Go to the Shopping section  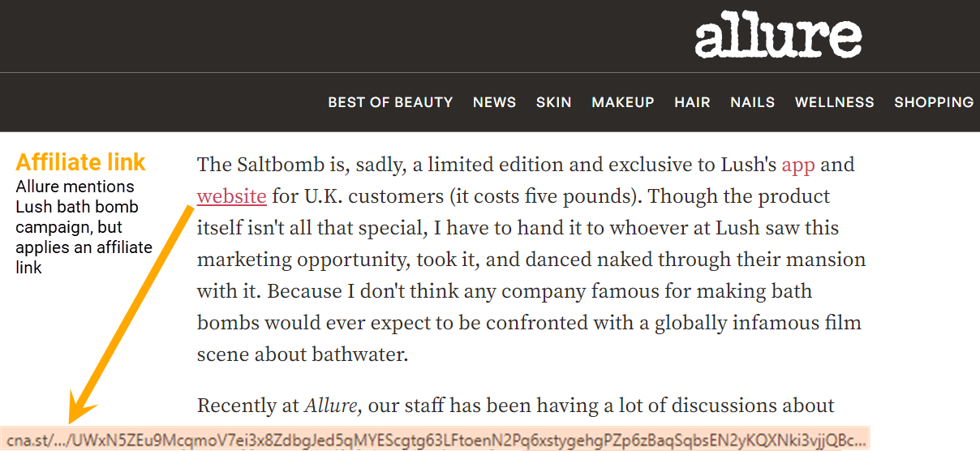point(933,102)
